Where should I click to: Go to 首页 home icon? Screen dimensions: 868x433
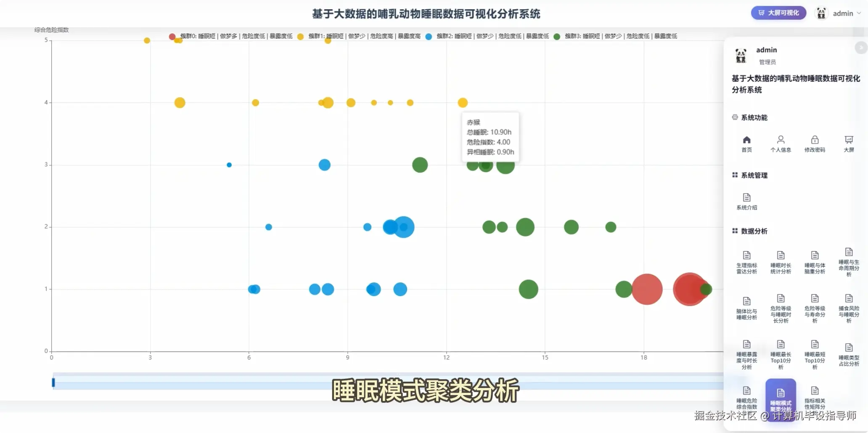click(746, 143)
